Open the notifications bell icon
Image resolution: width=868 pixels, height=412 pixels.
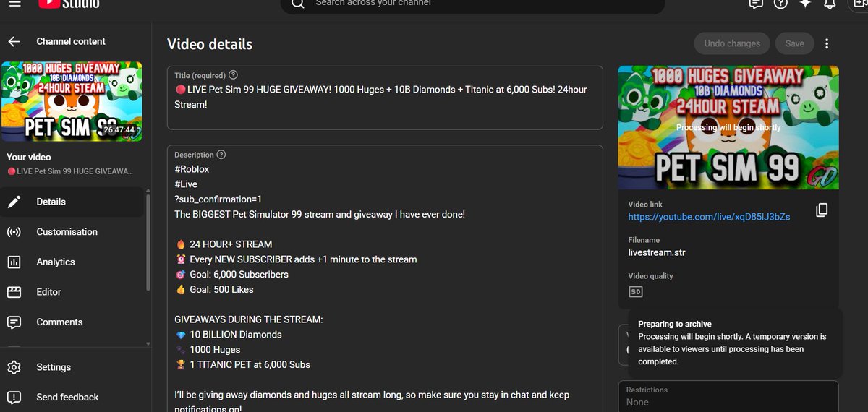(x=830, y=3)
